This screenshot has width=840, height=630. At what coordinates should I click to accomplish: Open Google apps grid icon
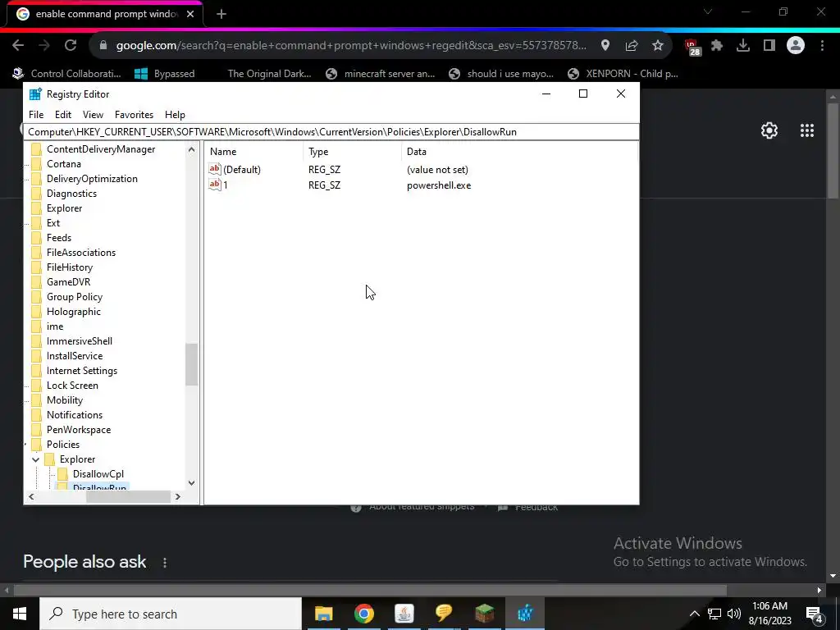[807, 130]
